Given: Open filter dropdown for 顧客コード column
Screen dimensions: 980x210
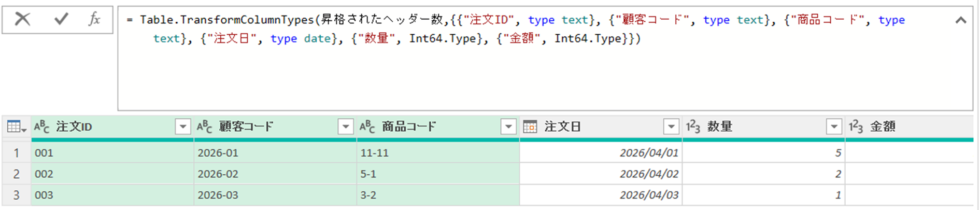Looking at the screenshot, I should 345,127.
